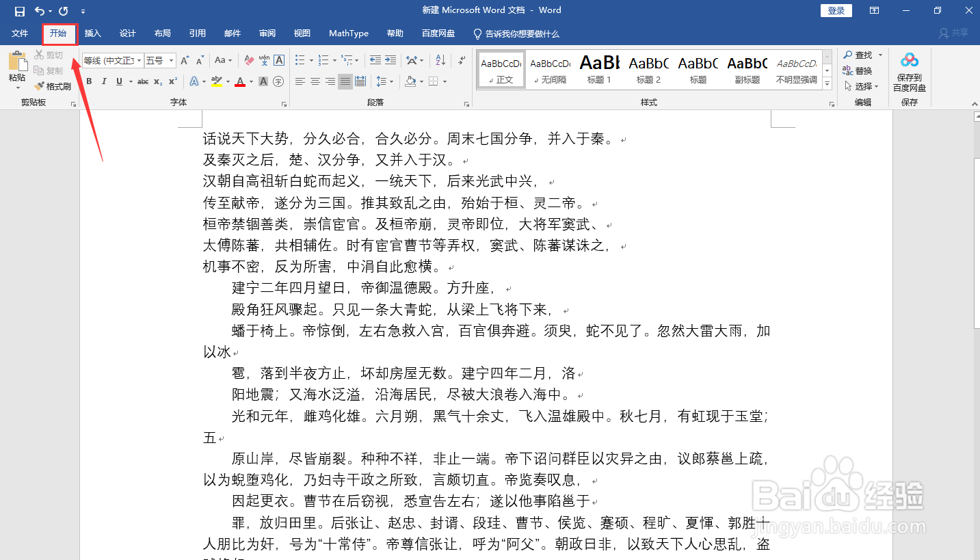Click the Shading paint bucket icon
This screenshot has height=560, width=980.
click(x=410, y=82)
